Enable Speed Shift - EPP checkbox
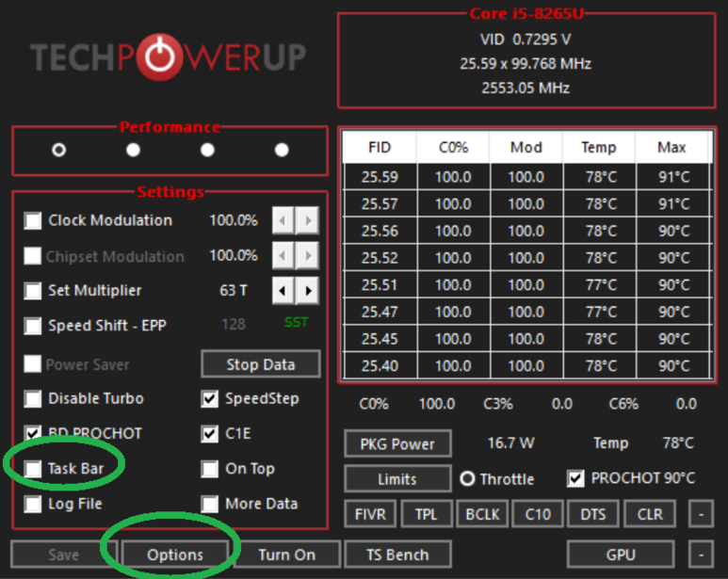This screenshot has height=579, width=728. tap(33, 326)
